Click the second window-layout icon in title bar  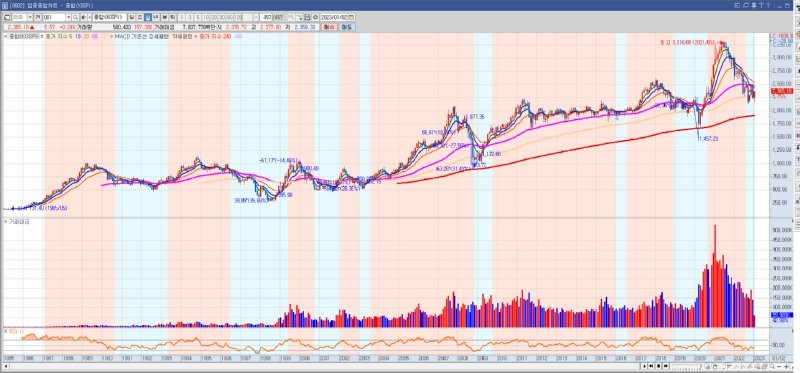pyautogui.click(x=746, y=6)
